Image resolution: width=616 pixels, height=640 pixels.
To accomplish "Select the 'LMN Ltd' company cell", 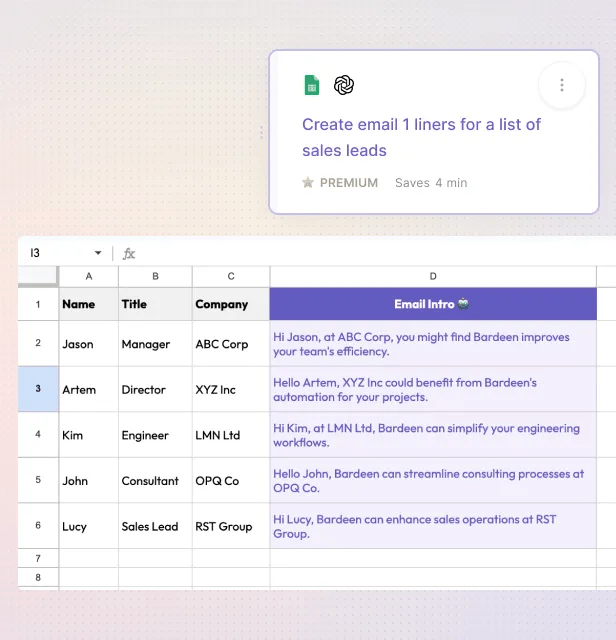I will [x=231, y=435].
